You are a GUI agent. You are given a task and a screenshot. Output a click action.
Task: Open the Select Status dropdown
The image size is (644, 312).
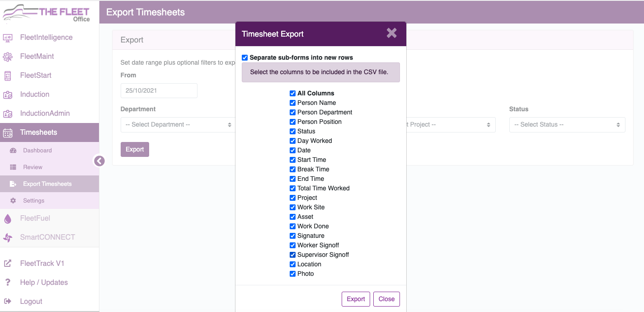click(567, 125)
